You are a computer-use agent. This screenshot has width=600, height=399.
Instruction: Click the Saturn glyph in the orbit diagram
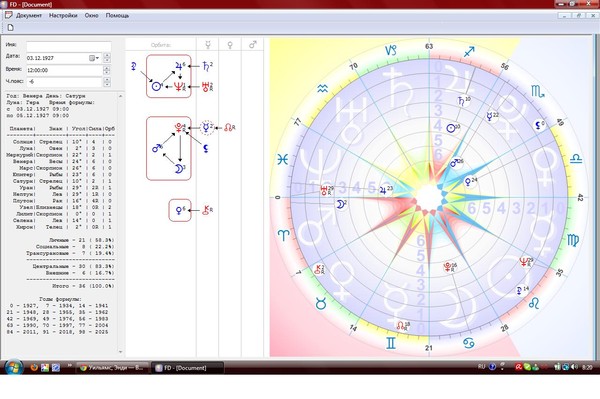[206, 67]
